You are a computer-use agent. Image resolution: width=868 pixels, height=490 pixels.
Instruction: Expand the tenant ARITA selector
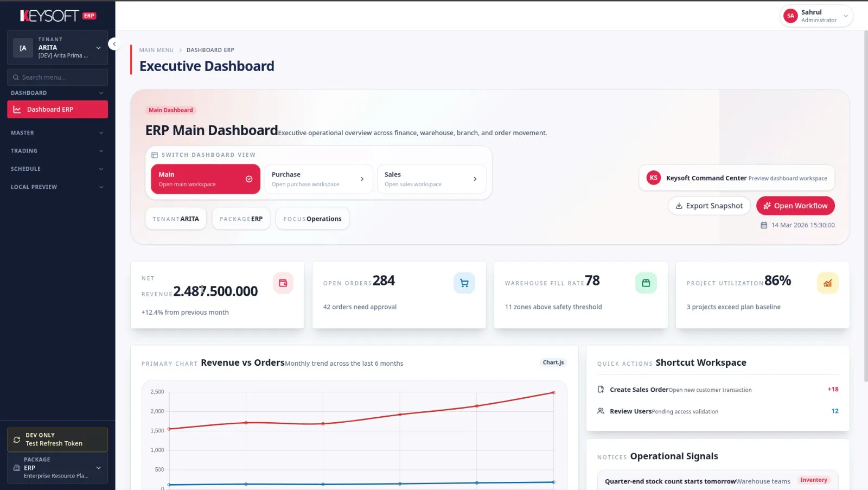pos(58,48)
